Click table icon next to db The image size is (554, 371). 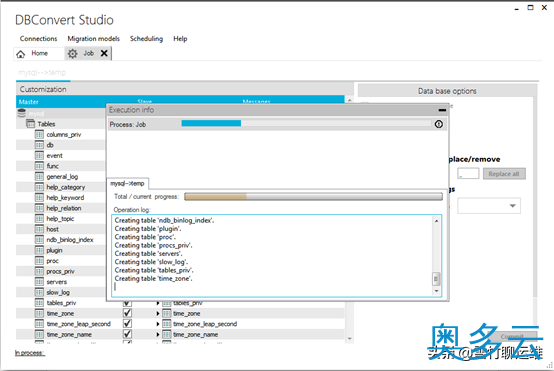(39, 145)
